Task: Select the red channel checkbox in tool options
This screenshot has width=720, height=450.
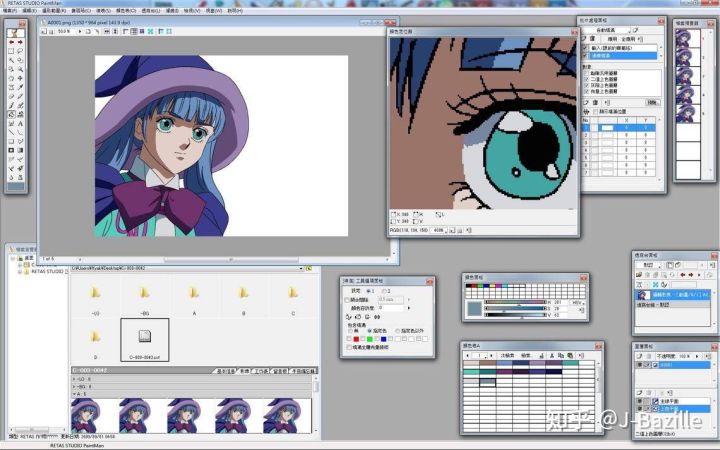Action: click(349, 339)
